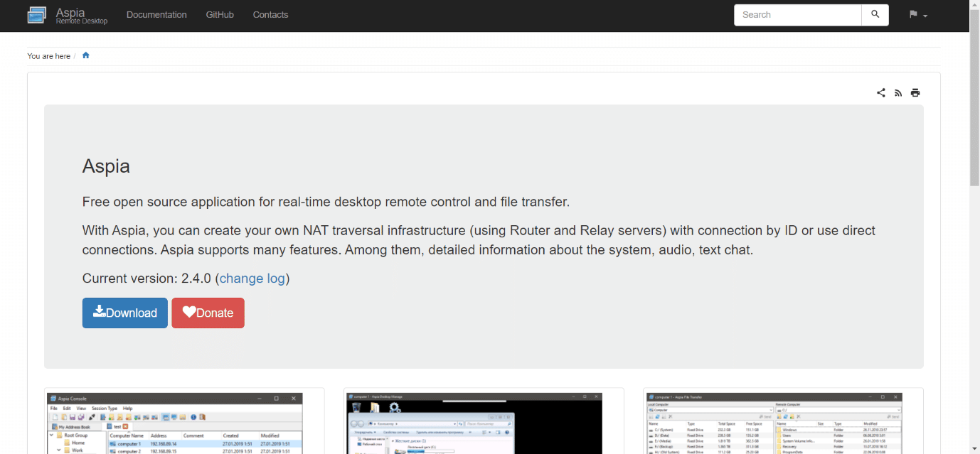Open the GitHub link in navbar
Image resolution: width=980 pixels, height=454 pixels.
pos(220,15)
